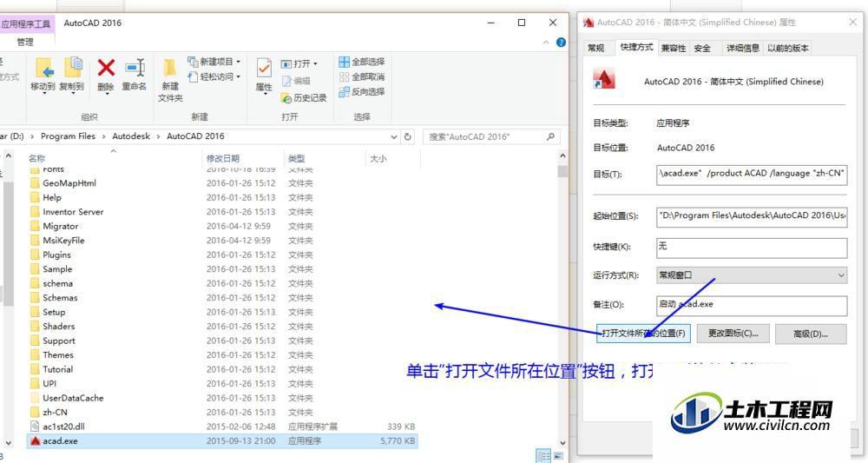
Task: Click the ac1st20.dll file icon
Action: (36, 427)
